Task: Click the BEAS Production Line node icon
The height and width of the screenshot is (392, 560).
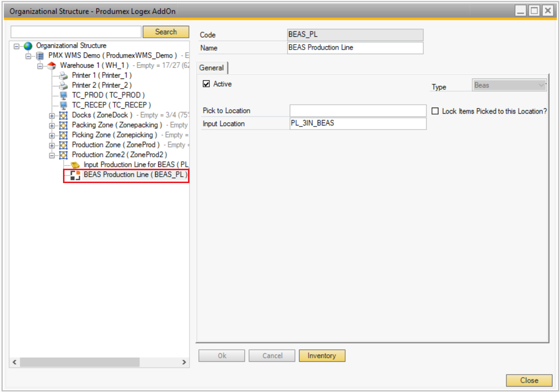Action: tap(75, 175)
